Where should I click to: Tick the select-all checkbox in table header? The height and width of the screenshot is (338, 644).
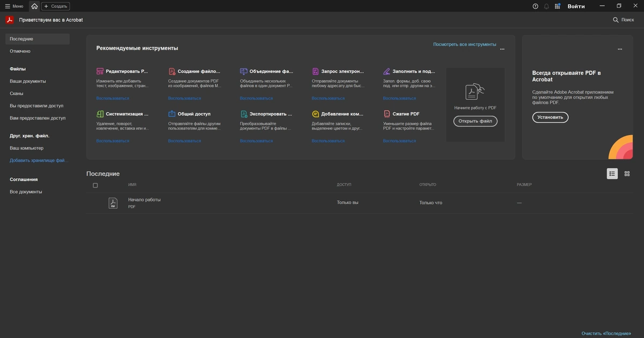click(x=96, y=185)
